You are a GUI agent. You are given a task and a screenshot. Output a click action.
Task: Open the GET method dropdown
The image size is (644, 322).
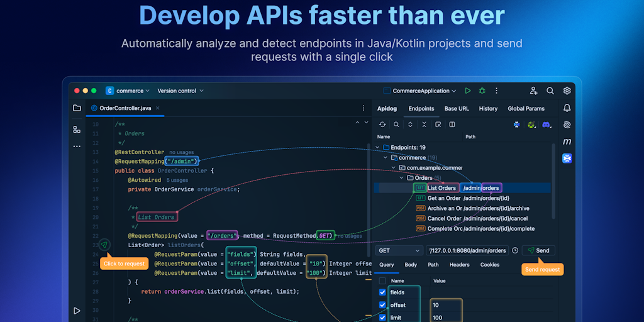pos(399,250)
